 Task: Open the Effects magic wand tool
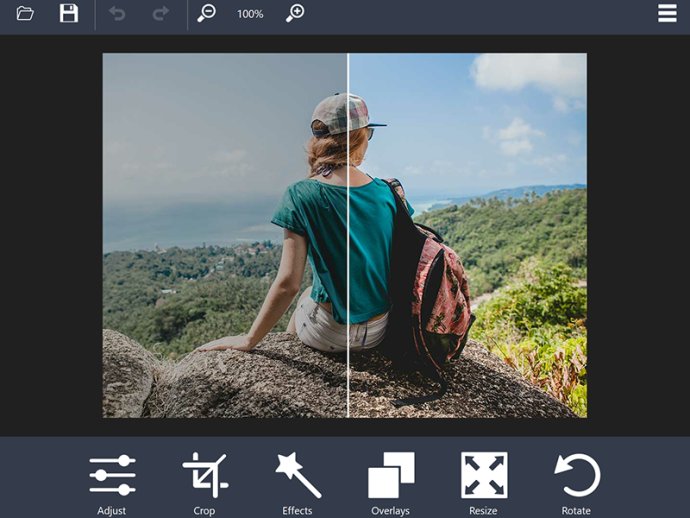point(298,475)
